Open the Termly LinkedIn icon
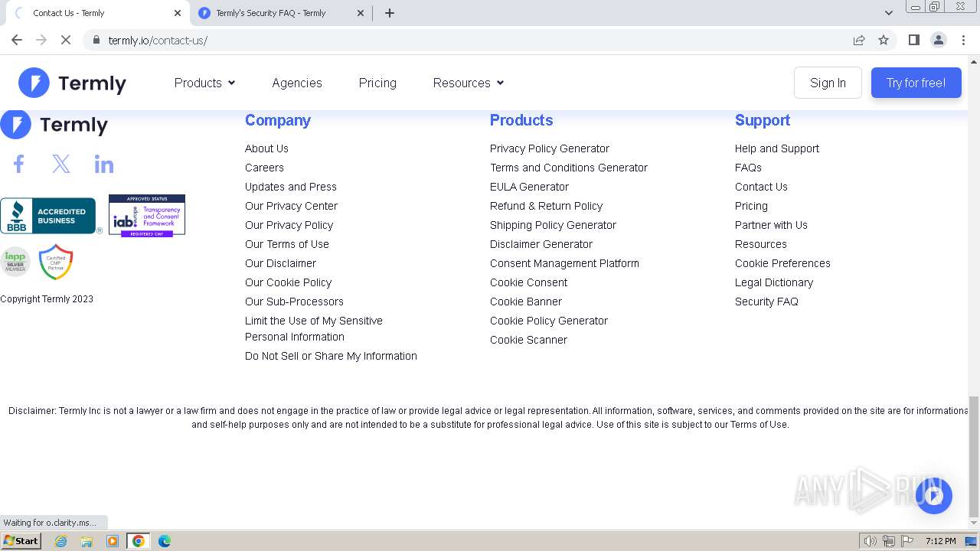The image size is (980, 551). click(104, 165)
